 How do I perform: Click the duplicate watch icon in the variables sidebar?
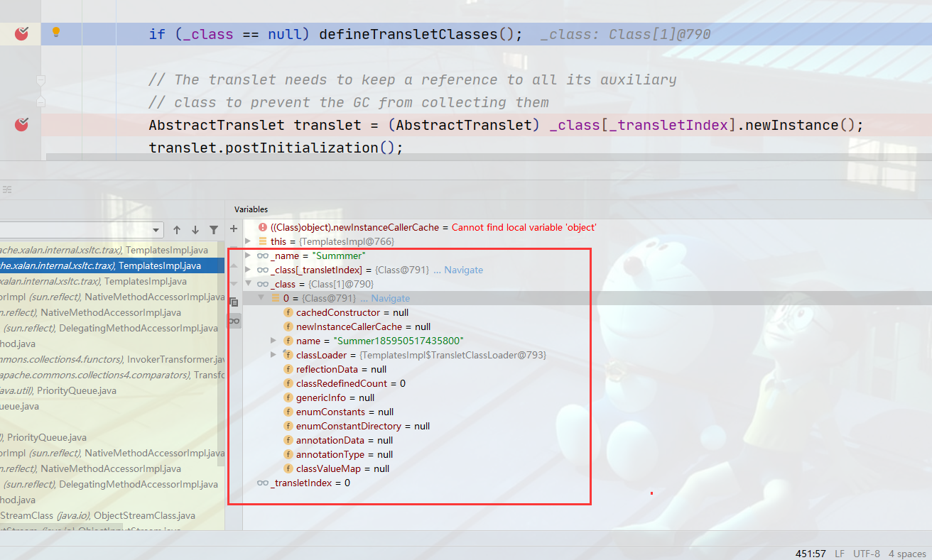tap(234, 302)
